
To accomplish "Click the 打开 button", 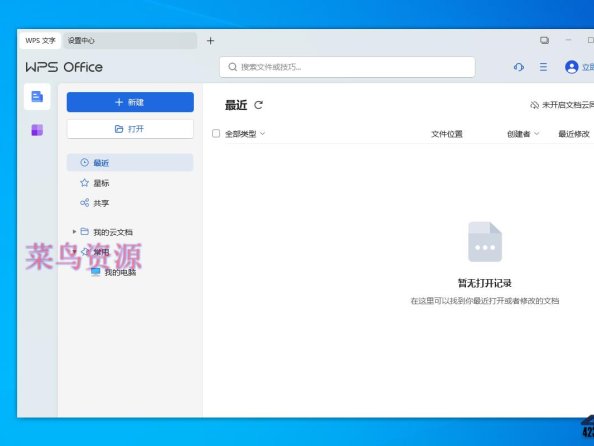I will click(x=130, y=129).
